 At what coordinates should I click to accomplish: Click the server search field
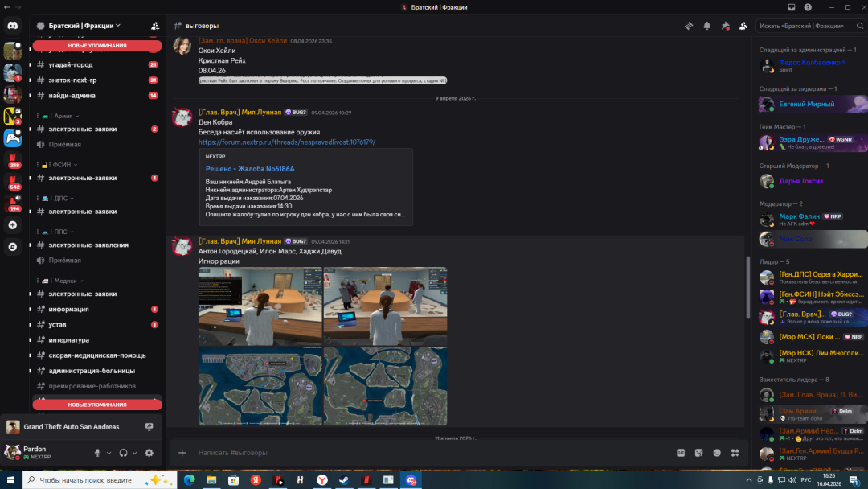808,26
